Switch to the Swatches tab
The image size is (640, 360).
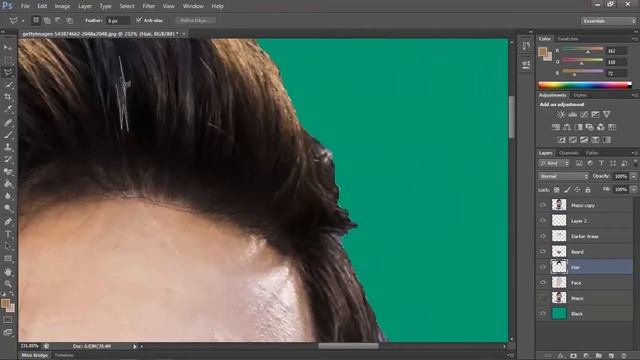(x=568, y=39)
